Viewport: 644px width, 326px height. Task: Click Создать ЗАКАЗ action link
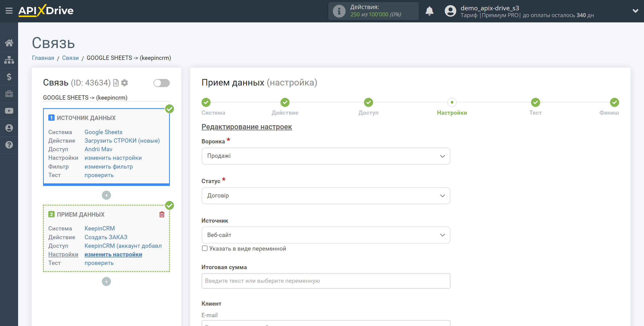pos(106,237)
